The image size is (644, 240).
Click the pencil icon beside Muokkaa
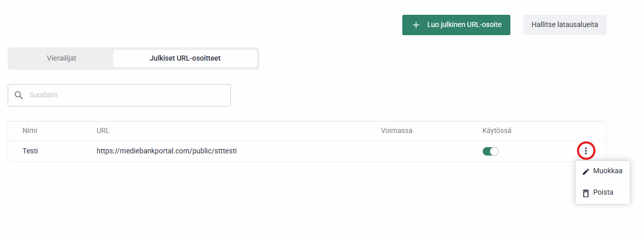[586, 172]
